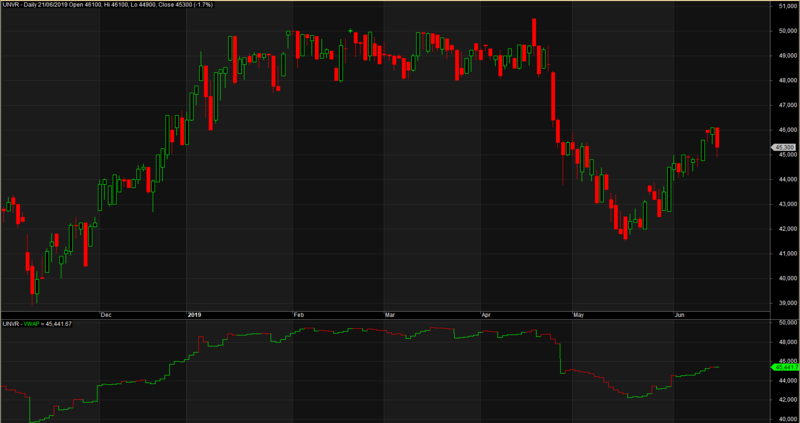Click the May month label on time axis

[579, 315]
